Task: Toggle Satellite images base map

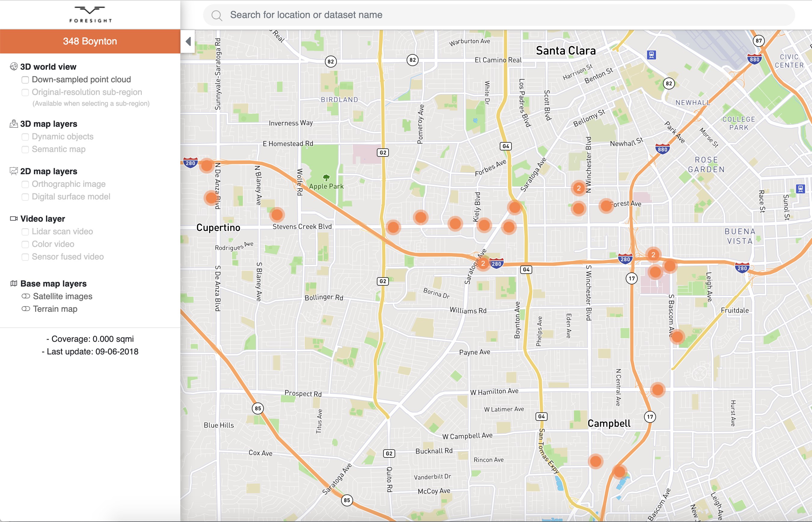Action: click(26, 296)
